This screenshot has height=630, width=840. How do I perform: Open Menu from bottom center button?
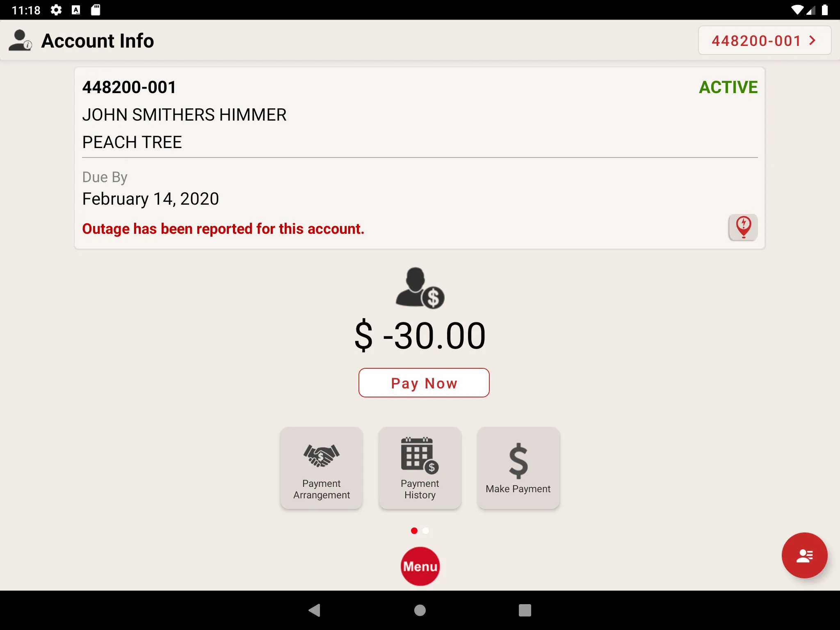pos(420,566)
